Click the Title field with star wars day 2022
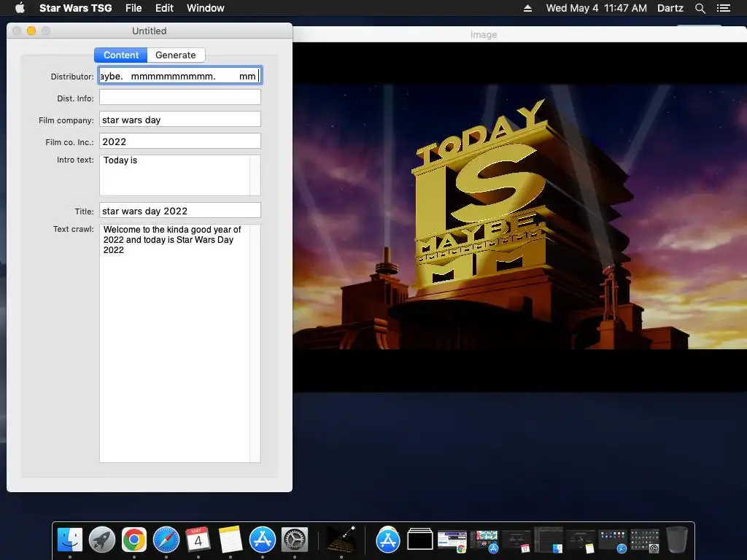The image size is (747, 560). 180,210
